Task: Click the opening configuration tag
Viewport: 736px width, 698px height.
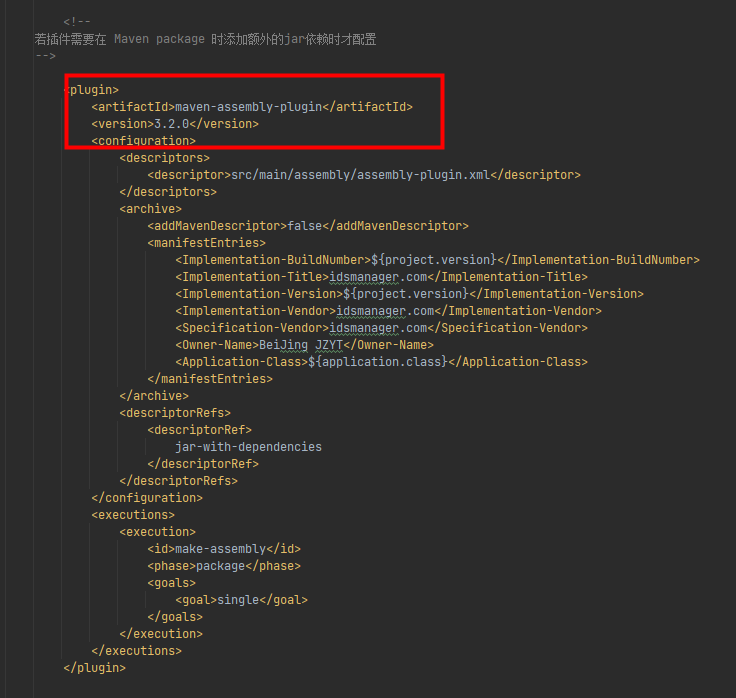Action: pos(144,141)
